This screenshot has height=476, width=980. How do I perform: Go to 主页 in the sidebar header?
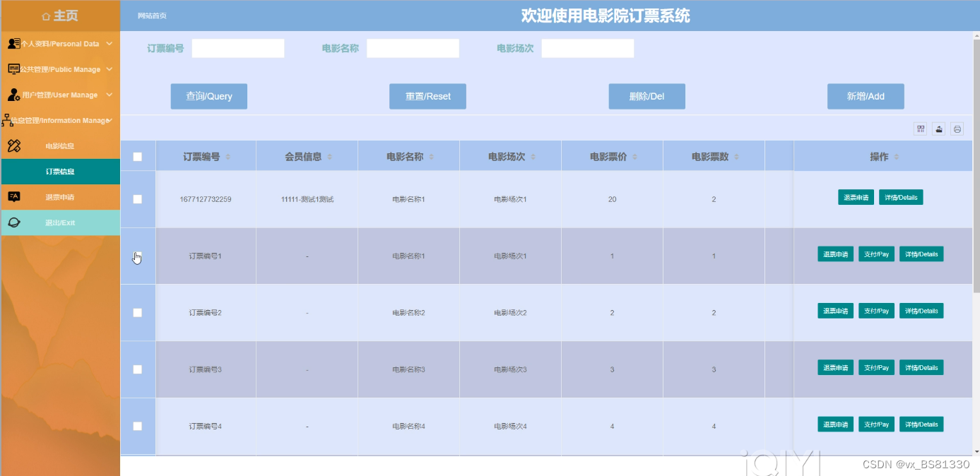pyautogui.click(x=66, y=16)
